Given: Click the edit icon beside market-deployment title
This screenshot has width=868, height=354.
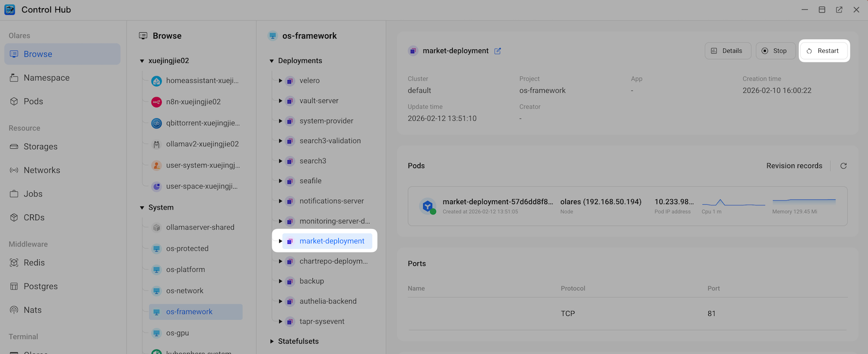Looking at the screenshot, I should [497, 51].
